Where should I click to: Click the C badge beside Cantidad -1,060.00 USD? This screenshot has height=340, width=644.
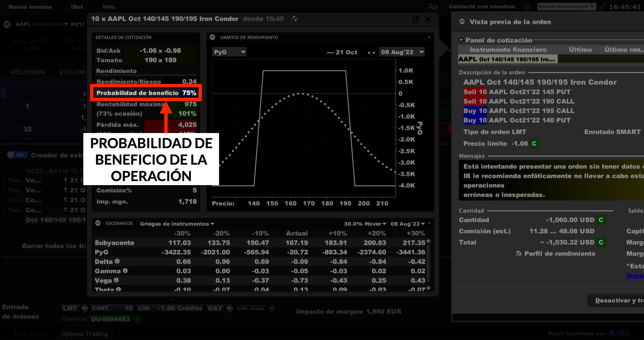point(601,220)
